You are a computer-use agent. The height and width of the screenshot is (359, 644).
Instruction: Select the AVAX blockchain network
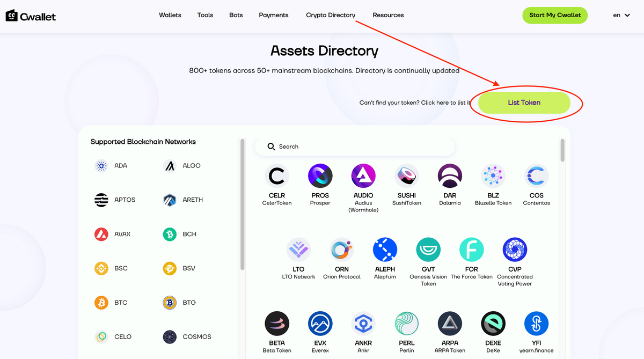[x=112, y=234]
